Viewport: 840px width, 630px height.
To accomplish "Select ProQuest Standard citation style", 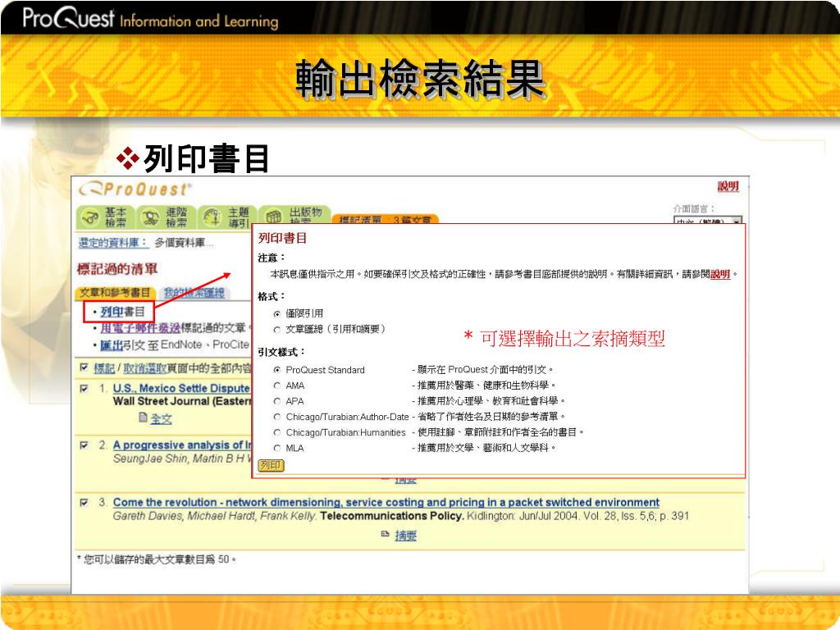I will pyautogui.click(x=277, y=370).
